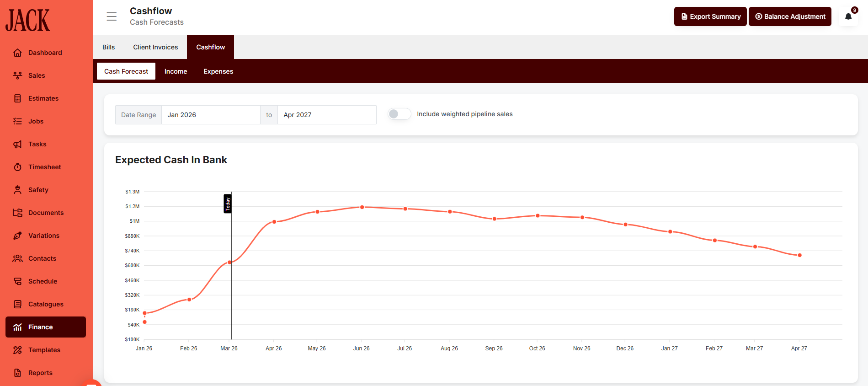868x386 pixels.
Task: Switch to the Bills tab
Action: (x=109, y=47)
